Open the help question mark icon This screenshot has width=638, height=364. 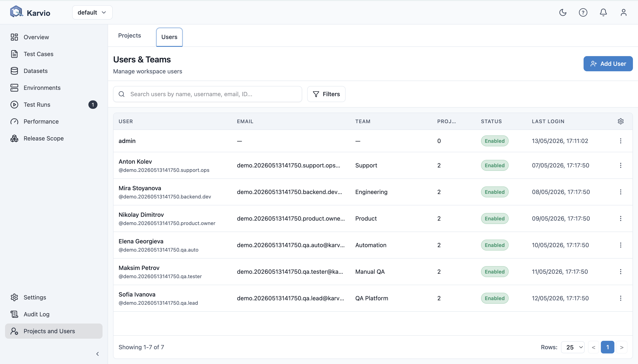click(x=583, y=12)
